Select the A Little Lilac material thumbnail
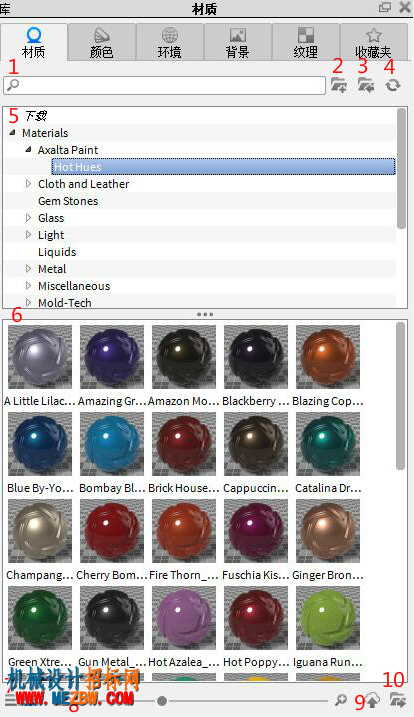 40,357
